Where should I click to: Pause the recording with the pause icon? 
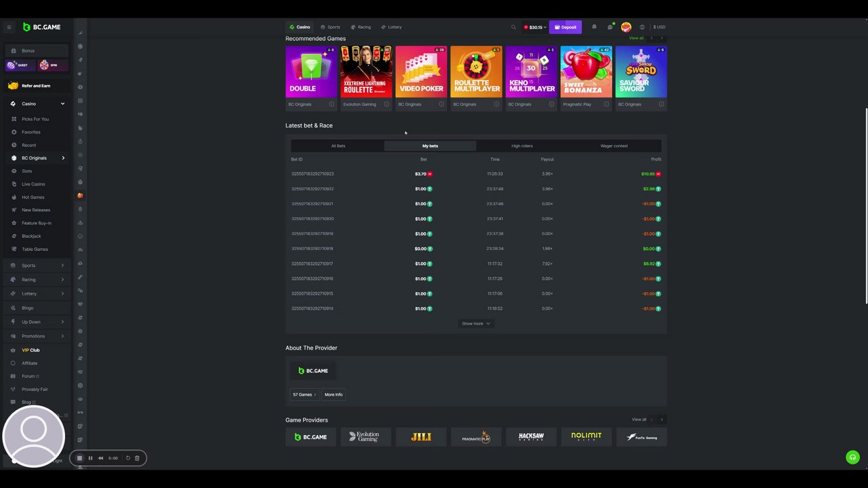pyautogui.click(x=90, y=458)
